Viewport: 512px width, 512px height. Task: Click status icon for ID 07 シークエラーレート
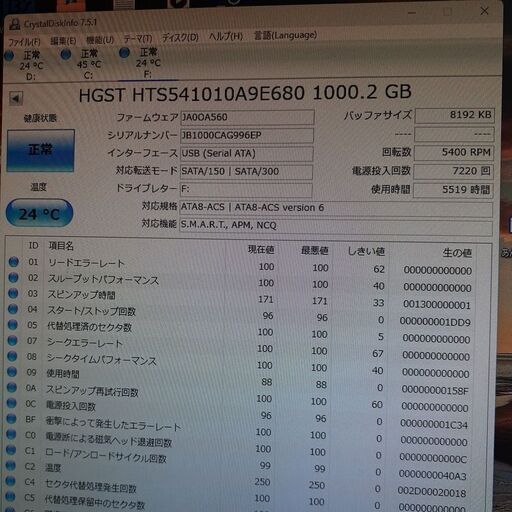12,340
